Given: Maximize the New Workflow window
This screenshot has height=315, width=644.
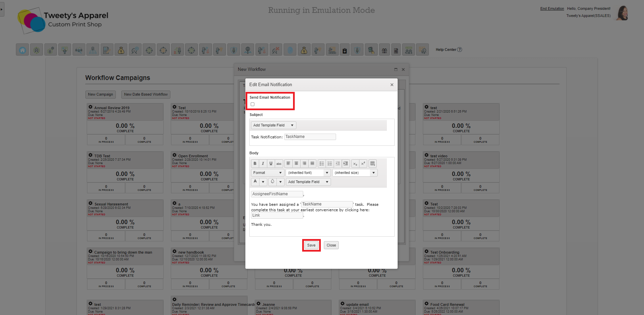Looking at the screenshot, I should click(x=396, y=69).
